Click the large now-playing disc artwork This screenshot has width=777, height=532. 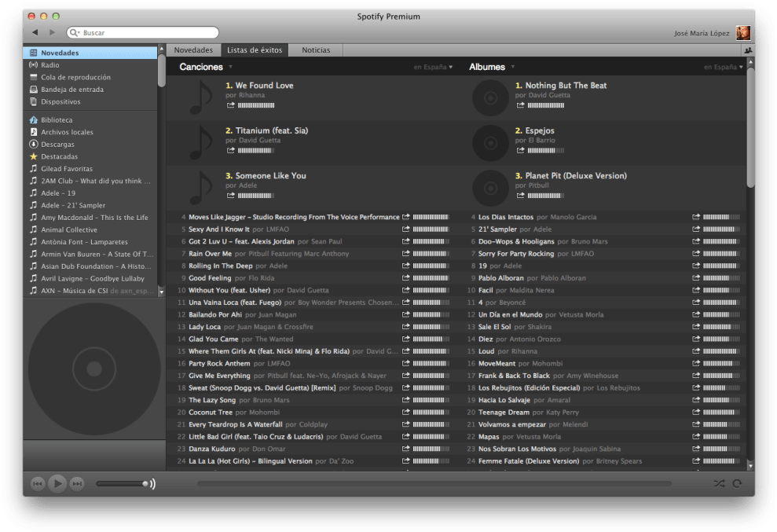(94, 369)
